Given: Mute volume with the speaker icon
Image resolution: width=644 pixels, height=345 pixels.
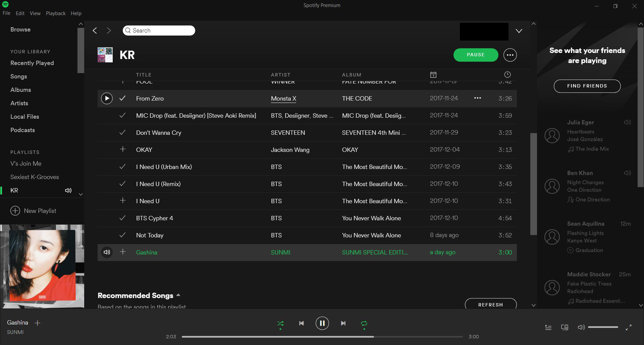Looking at the screenshot, I should click(581, 327).
